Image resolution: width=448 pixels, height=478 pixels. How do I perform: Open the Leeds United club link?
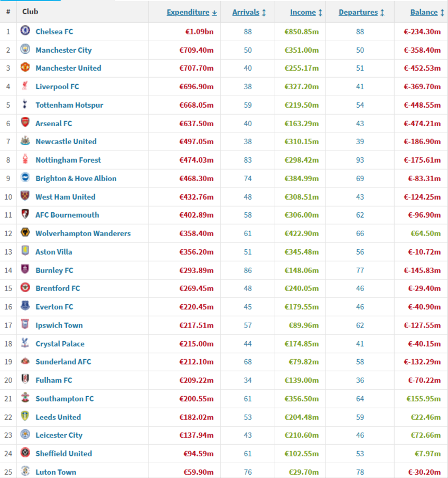coord(58,417)
